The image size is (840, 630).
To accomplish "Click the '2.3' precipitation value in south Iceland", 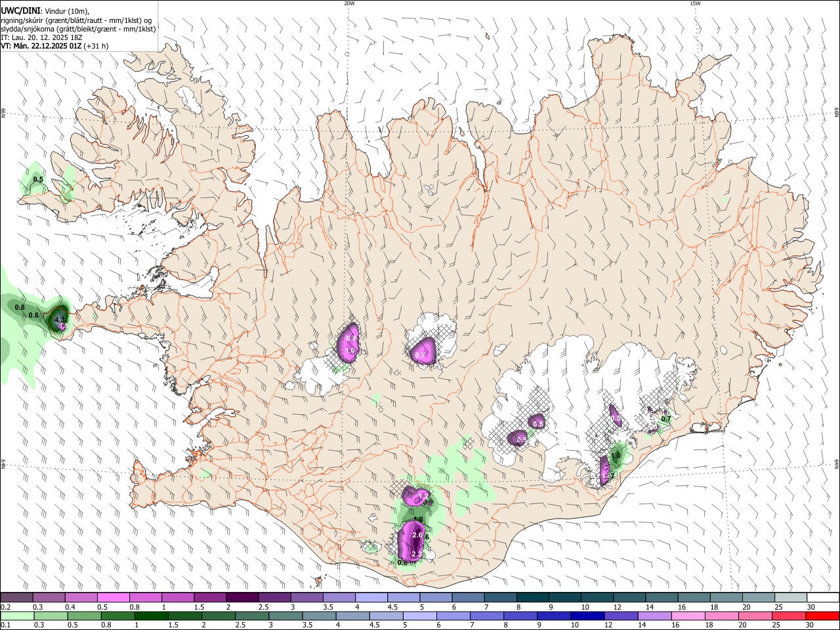I will click(x=417, y=555).
